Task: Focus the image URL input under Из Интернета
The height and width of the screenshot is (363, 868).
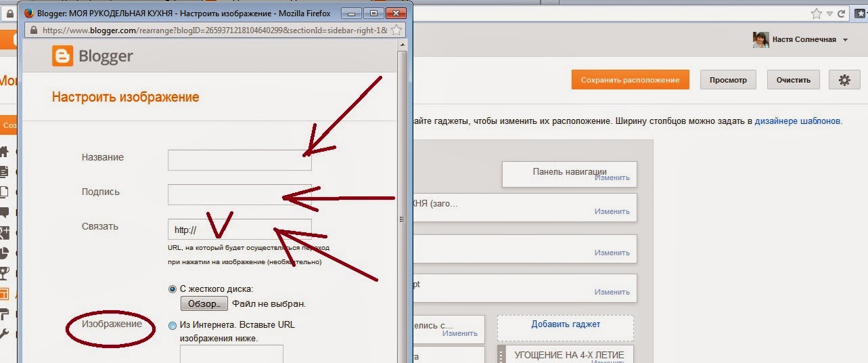Action: [231, 354]
